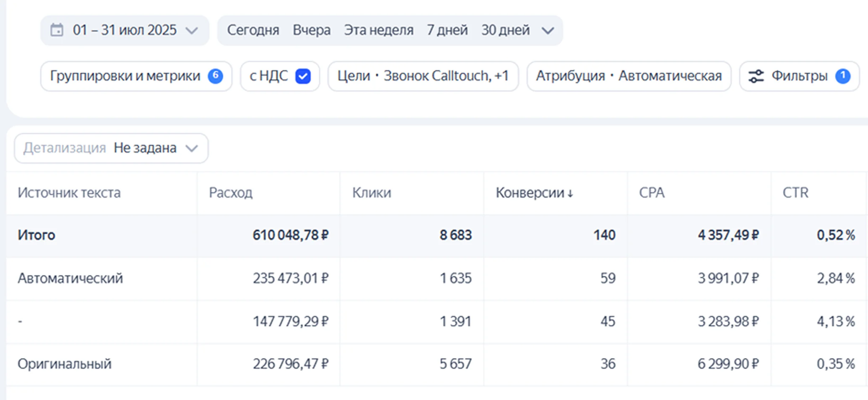Screen dimensions: 868x400
Task: Click the Автоматический row label
Action: (70, 278)
